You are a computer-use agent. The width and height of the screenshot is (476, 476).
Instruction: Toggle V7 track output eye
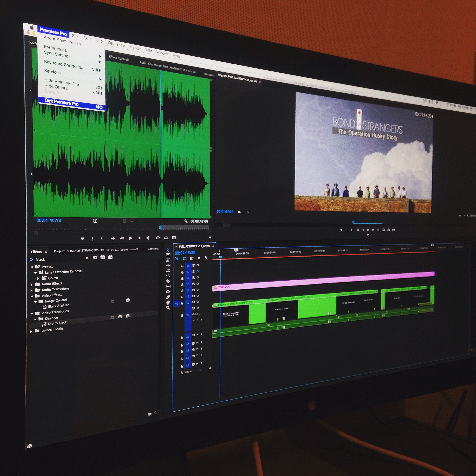point(198,272)
